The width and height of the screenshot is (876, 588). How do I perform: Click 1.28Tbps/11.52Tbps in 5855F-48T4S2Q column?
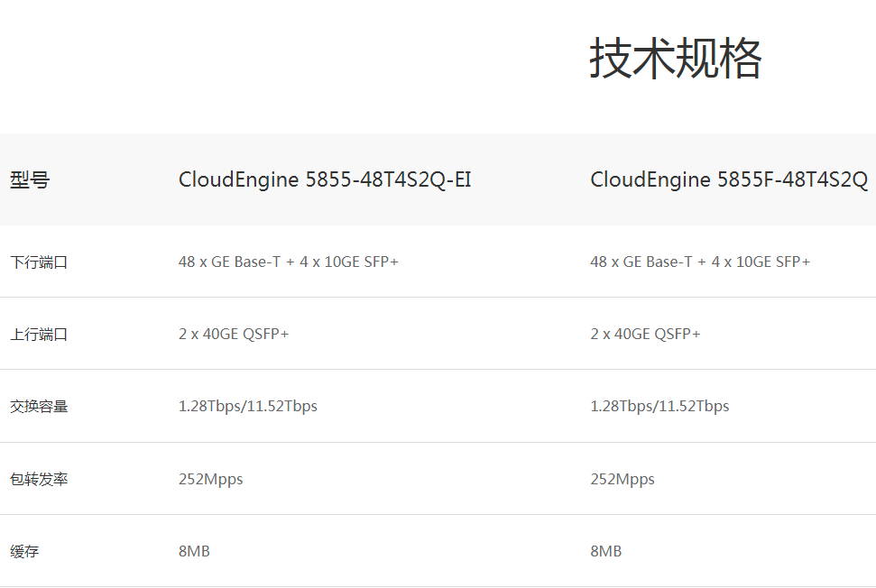click(659, 406)
